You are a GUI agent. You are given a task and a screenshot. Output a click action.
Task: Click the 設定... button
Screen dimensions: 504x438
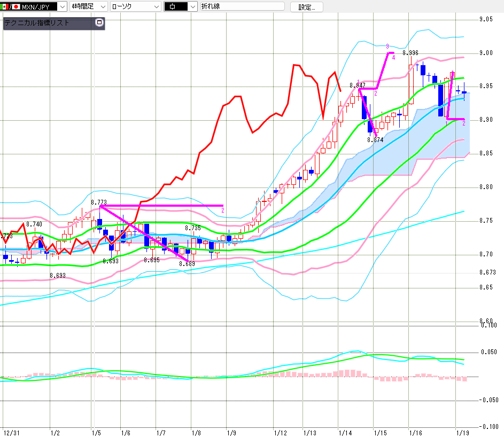306,7
